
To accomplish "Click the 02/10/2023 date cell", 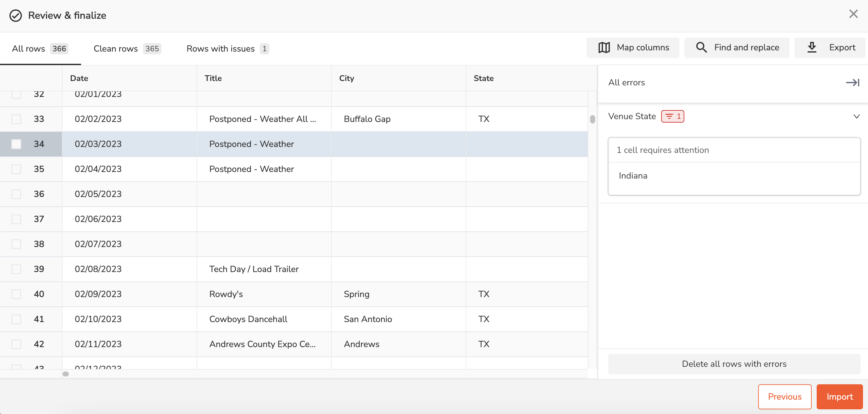I will [130, 319].
